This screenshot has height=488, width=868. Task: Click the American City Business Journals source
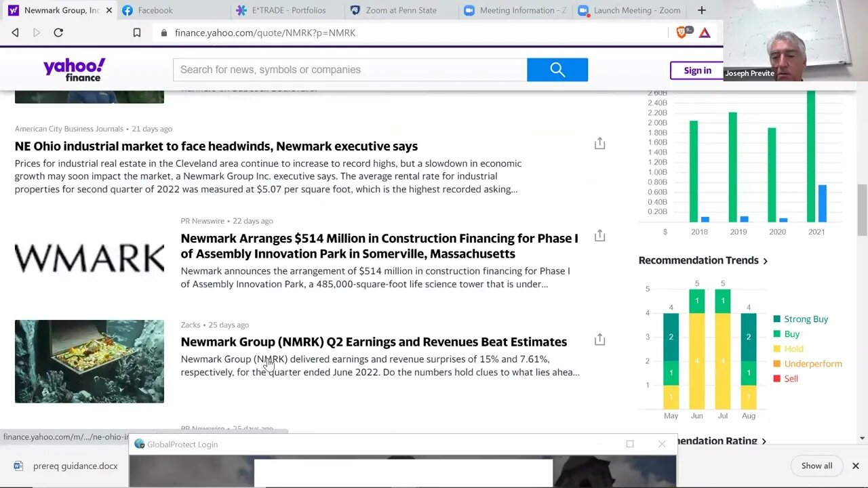pyautogui.click(x=69, y=129)
